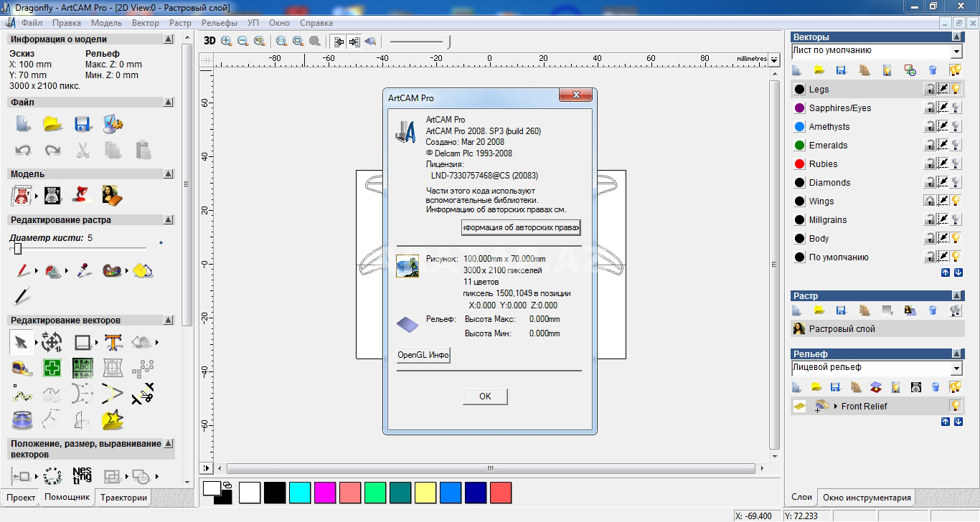Click the new bitmap layer icon

[796, 310]
